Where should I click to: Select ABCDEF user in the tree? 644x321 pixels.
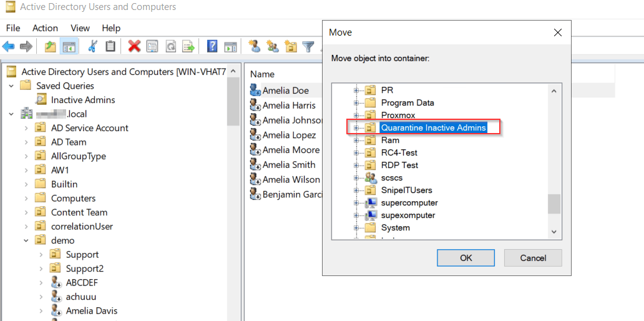point(82,283)
